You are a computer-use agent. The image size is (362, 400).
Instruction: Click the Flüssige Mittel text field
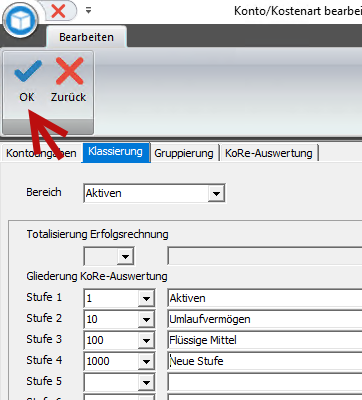265,340
